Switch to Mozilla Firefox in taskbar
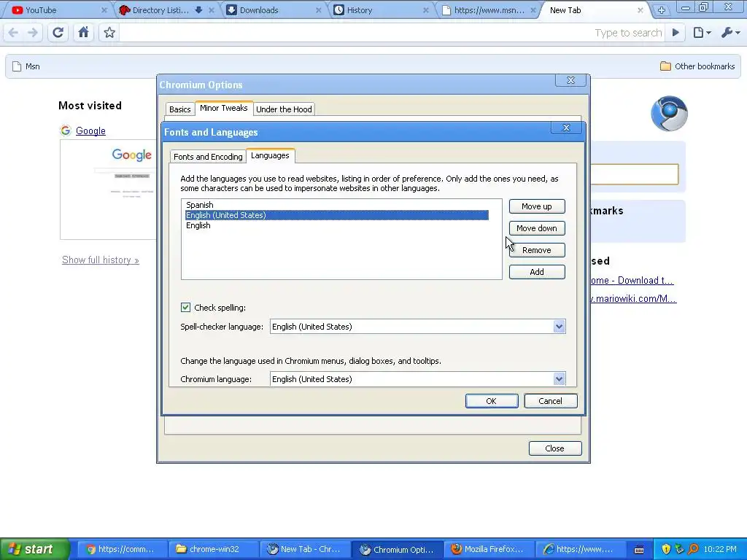 coord(489,549)
